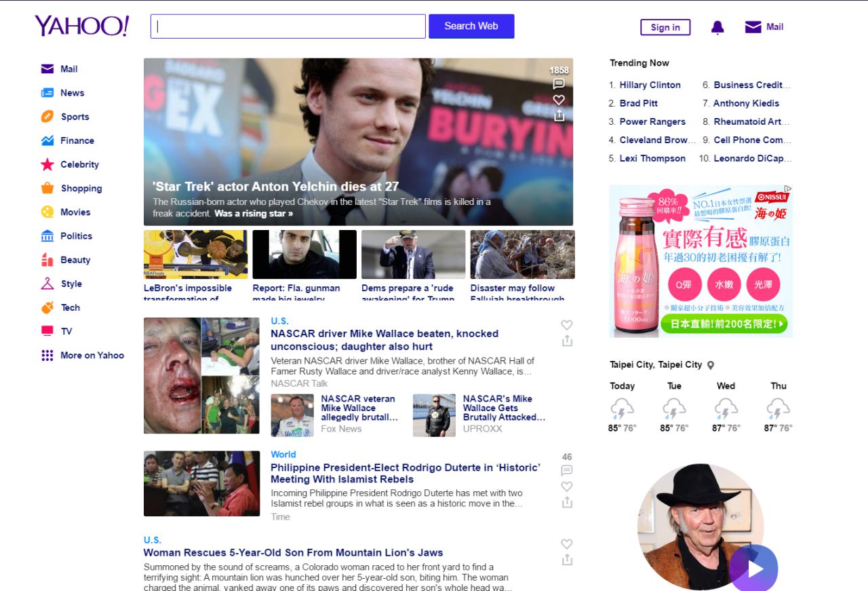This screenshot has height=591, width=868.
Task: Share the NASCAR driver Mike Wallace story
Action: coord(567,341)
